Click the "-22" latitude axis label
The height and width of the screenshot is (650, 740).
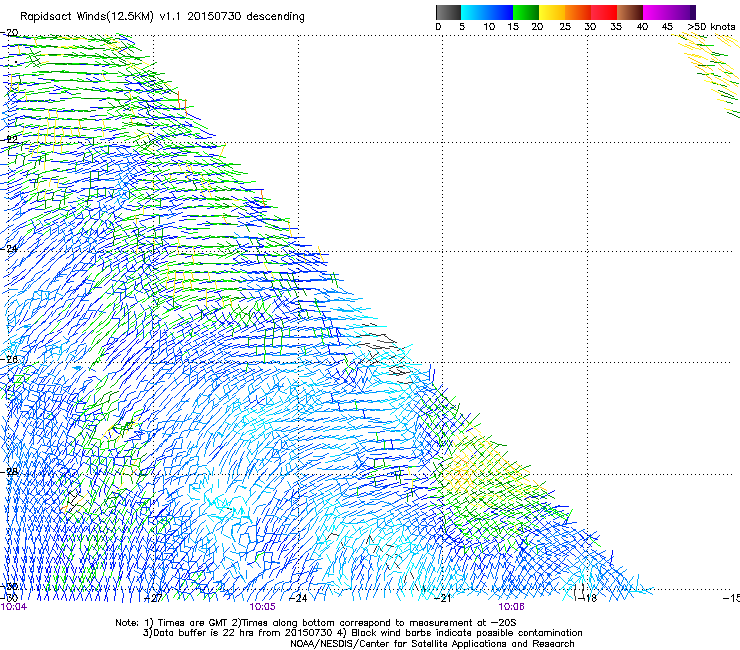(x=9, y=139)
